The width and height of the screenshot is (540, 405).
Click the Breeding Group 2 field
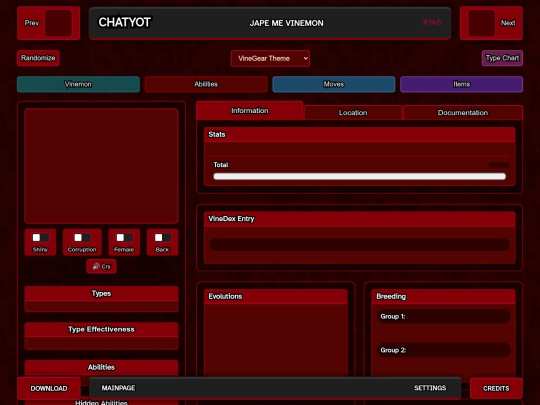pos(444,350)
